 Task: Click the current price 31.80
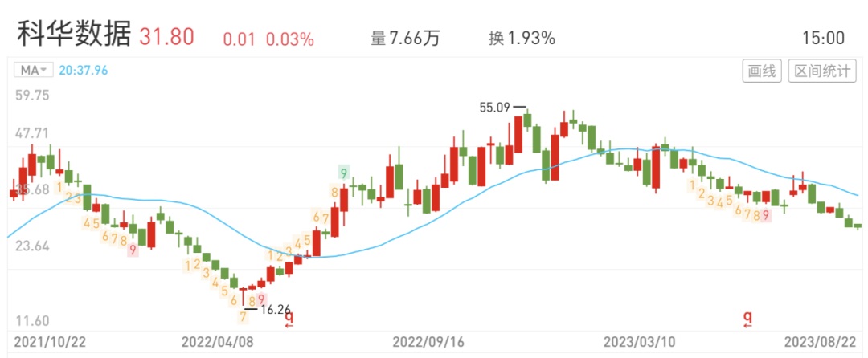point(166,38)
